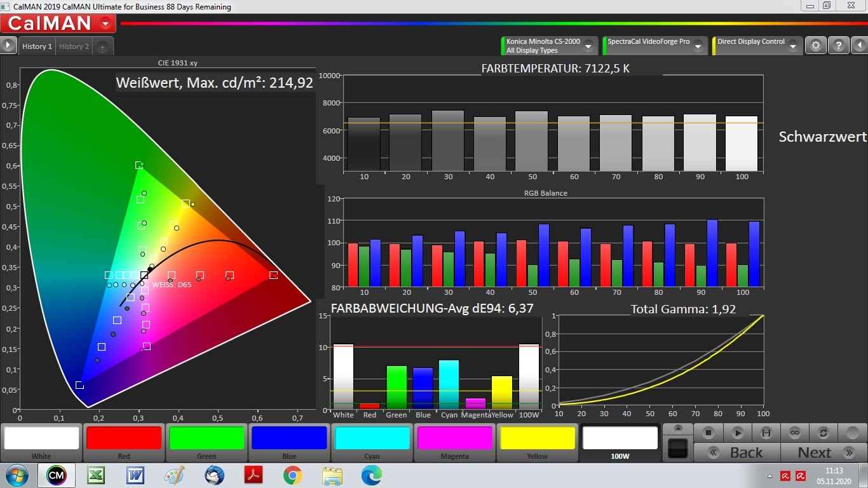The width and height of the screenshot is (868, 488).
Task: Open the CalMAN help question mark
Action: click(x=839, y=46)
